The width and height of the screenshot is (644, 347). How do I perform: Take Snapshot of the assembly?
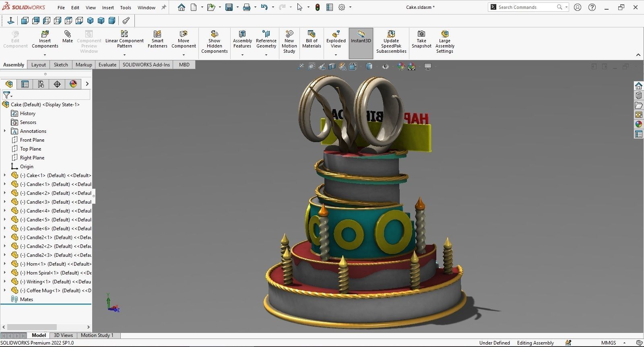[x=421, y=39]
